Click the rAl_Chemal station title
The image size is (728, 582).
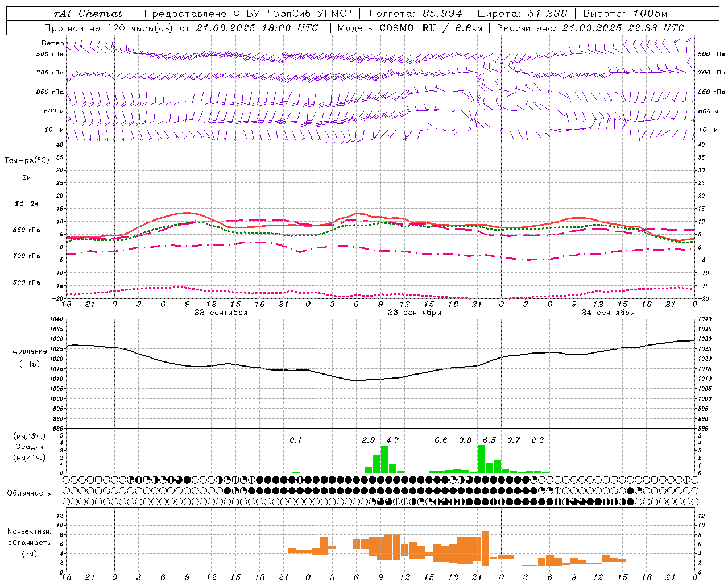click(88, 14)
